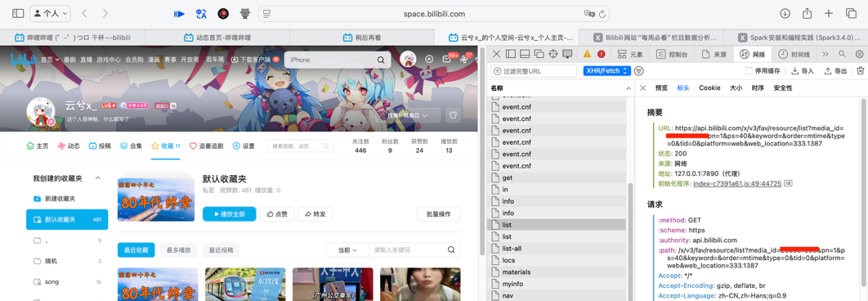Click the t-shirt icon on the banner
The image size is (868, 301).
[453, 115]
